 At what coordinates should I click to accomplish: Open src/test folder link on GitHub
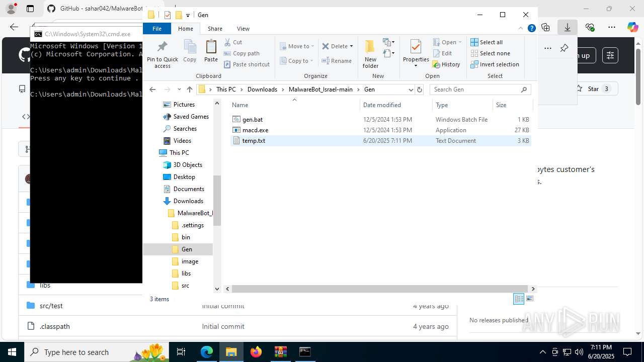pos(51,306)
